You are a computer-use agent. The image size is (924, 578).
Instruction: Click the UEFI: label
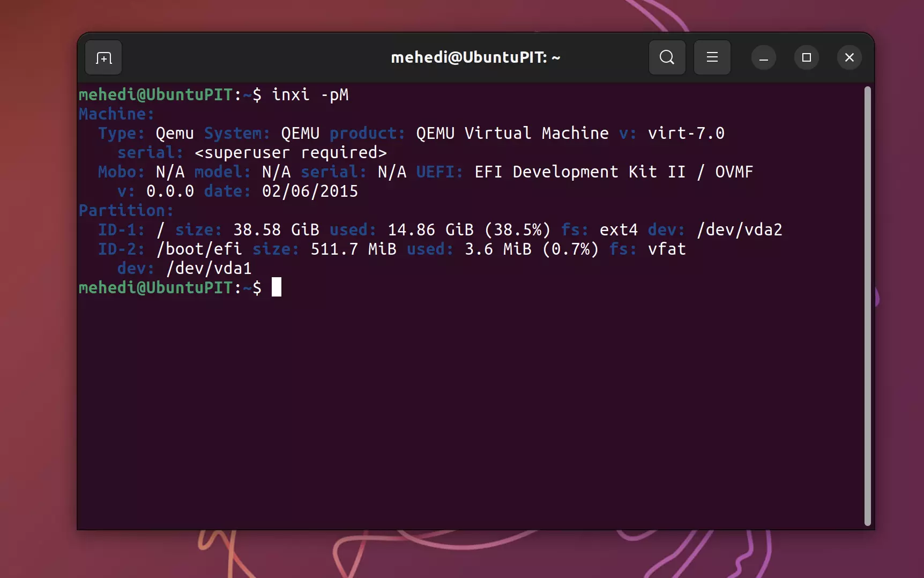click(x=439, y=172)
